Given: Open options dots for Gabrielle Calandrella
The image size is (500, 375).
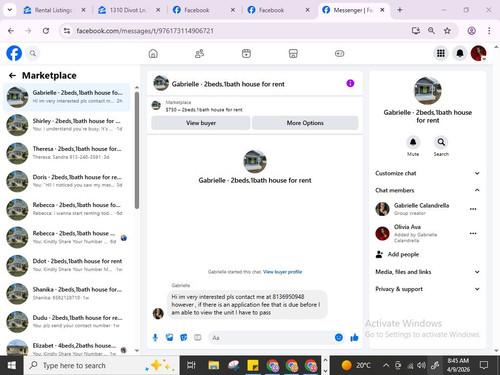Looking at the screenshot, I should click(473, 209).
